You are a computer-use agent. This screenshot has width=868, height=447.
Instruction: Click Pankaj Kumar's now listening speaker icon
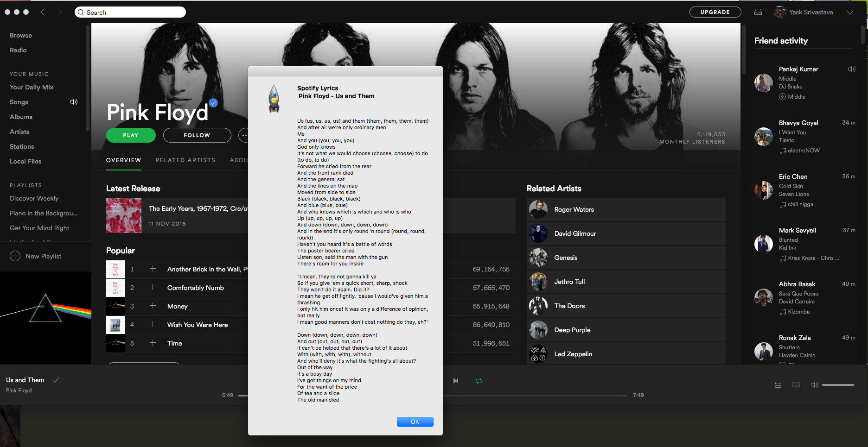(x=851, y=69)
